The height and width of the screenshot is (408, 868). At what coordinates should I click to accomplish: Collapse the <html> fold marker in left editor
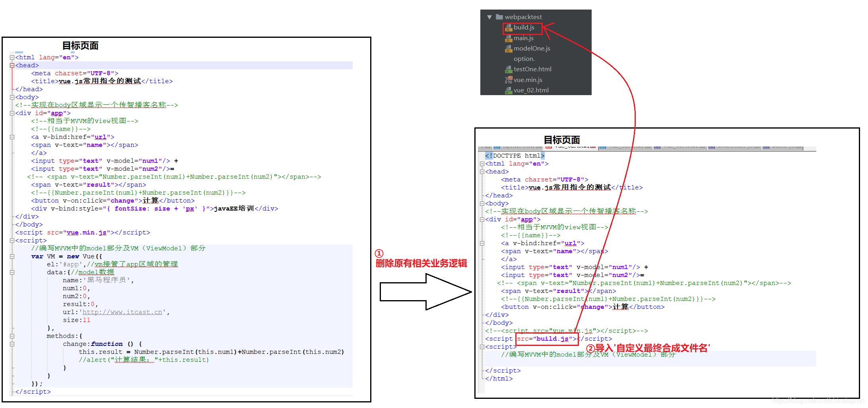[12, 58]
